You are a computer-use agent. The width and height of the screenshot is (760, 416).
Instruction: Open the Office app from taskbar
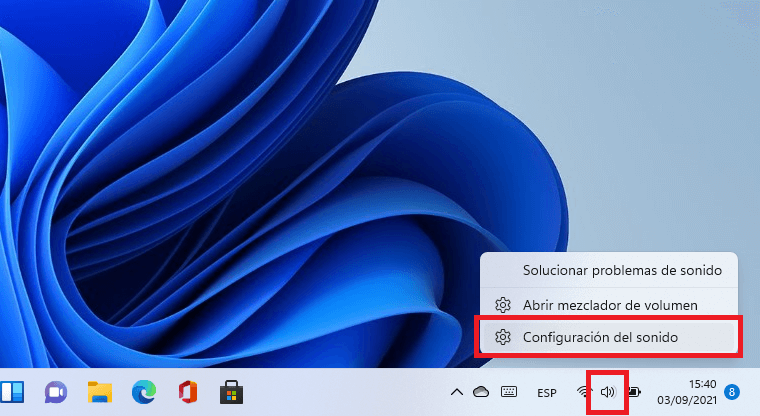coord(188,392)
